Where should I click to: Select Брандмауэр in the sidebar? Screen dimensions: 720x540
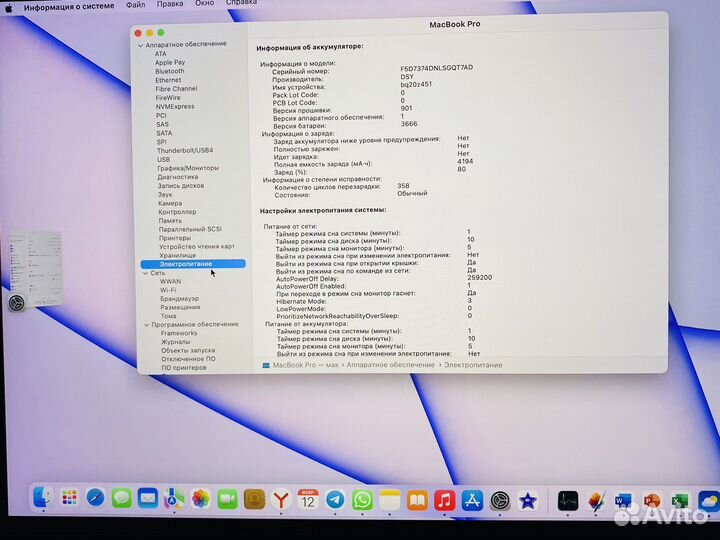(180, 299)
